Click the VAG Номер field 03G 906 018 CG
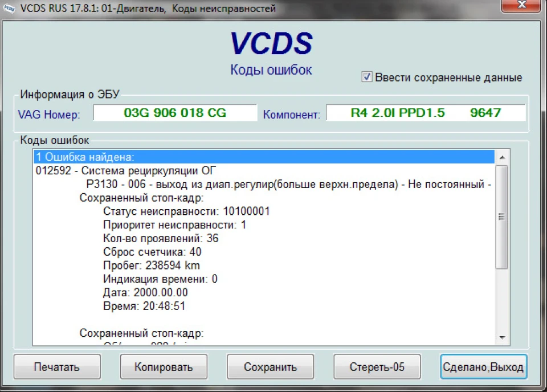 tap(175, 113)
